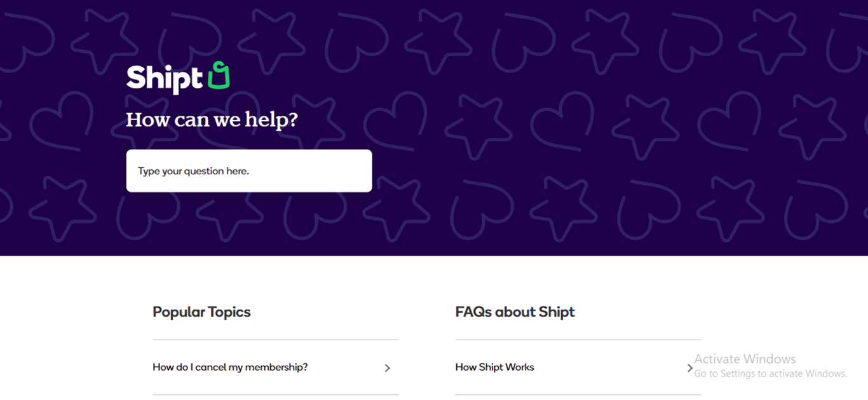Open the 'How Shipt Works' link
This screenshot has height=400, width=868.
pyautogui.click(x=494, y=368)
